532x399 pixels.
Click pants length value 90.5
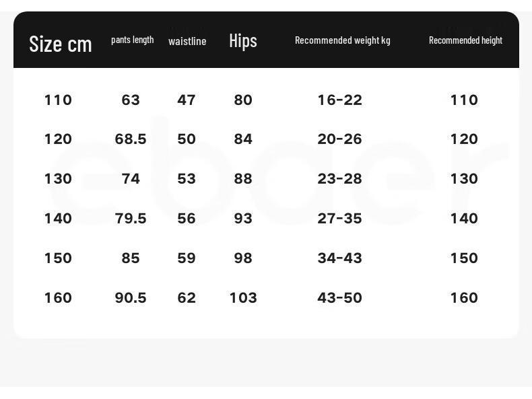pos(131,297)
